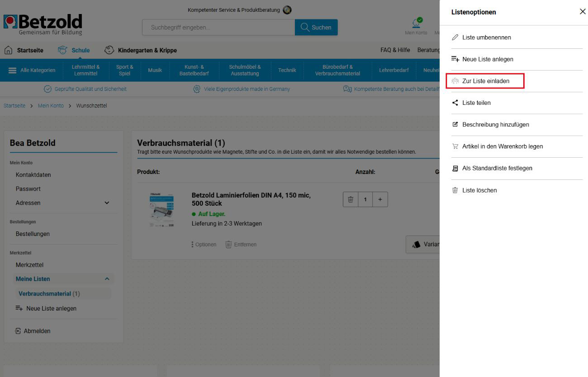Viewport: 588px width, 377px height.
Task: Click the service award badge icon
Action: (287, 10)
